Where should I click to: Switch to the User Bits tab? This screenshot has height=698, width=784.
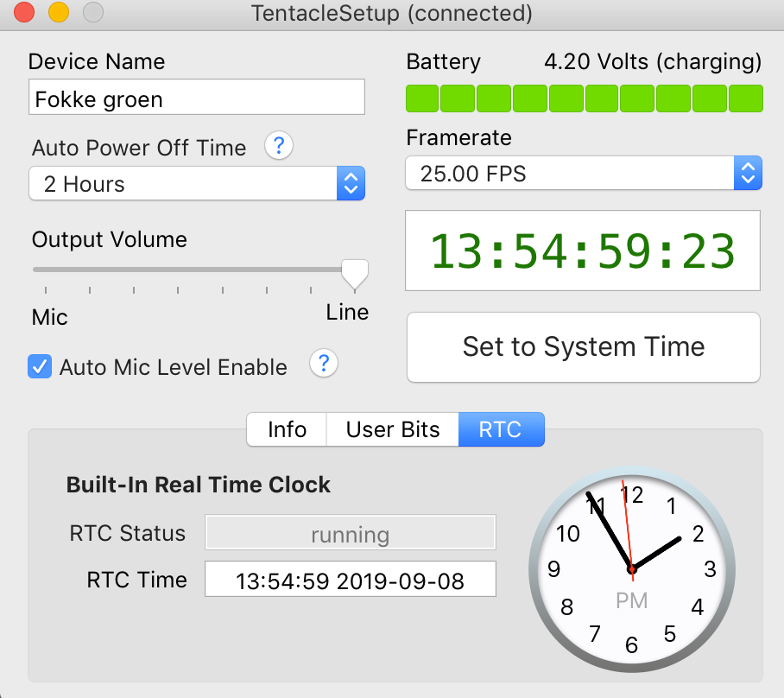click(x=393, y=429)
